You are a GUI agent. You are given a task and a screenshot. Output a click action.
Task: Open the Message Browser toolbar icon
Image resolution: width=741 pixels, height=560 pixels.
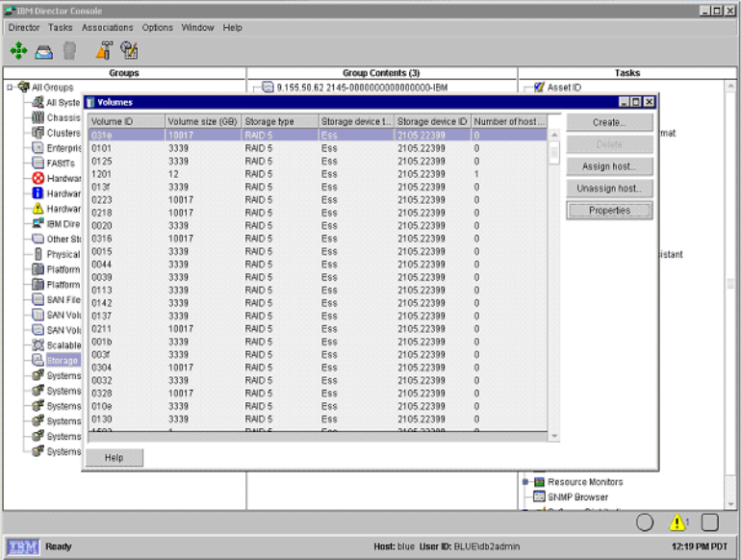[44, 52]
